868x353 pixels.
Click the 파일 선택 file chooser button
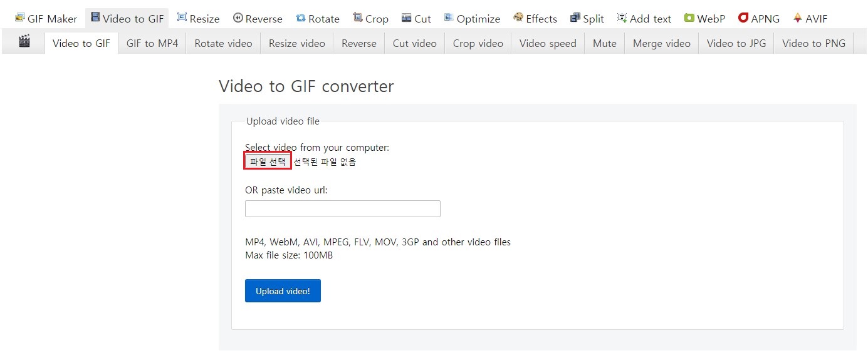(x=268, y=161)
